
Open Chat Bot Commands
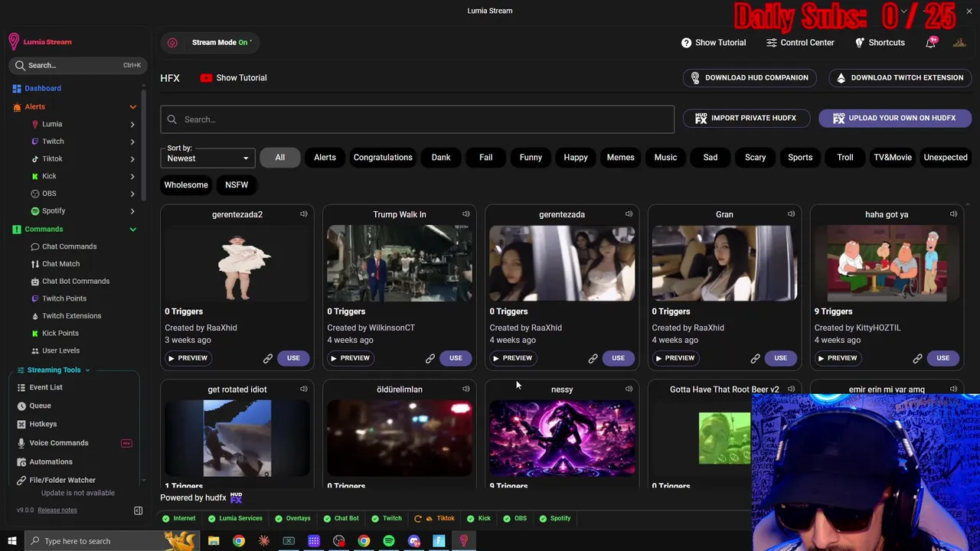tap(75, 281)
